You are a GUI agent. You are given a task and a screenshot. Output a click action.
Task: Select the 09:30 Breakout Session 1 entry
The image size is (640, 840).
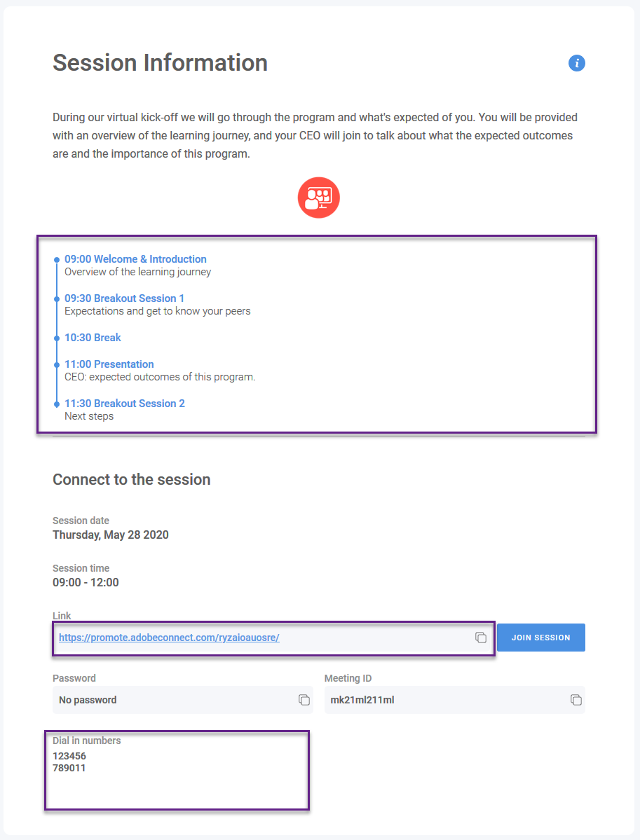point(125,298)
